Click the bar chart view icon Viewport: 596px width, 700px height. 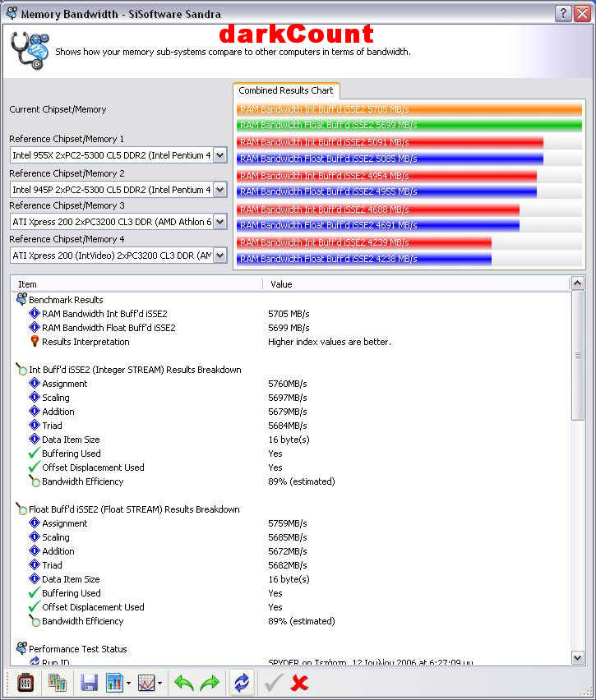click(x=114, y=683)
